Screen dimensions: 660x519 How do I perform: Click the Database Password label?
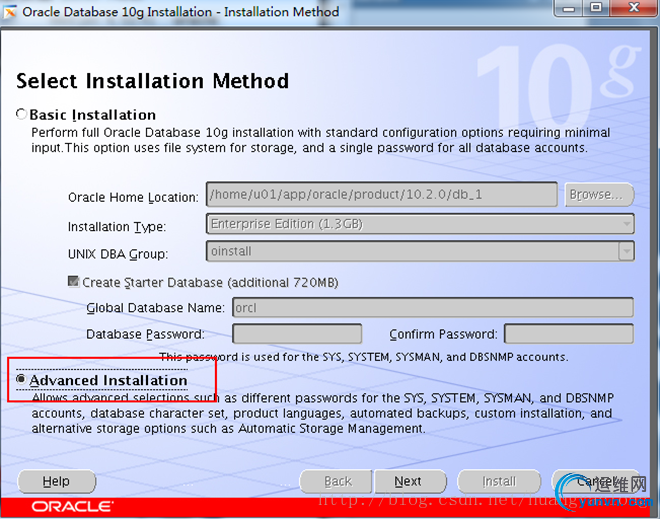(145, 334)
